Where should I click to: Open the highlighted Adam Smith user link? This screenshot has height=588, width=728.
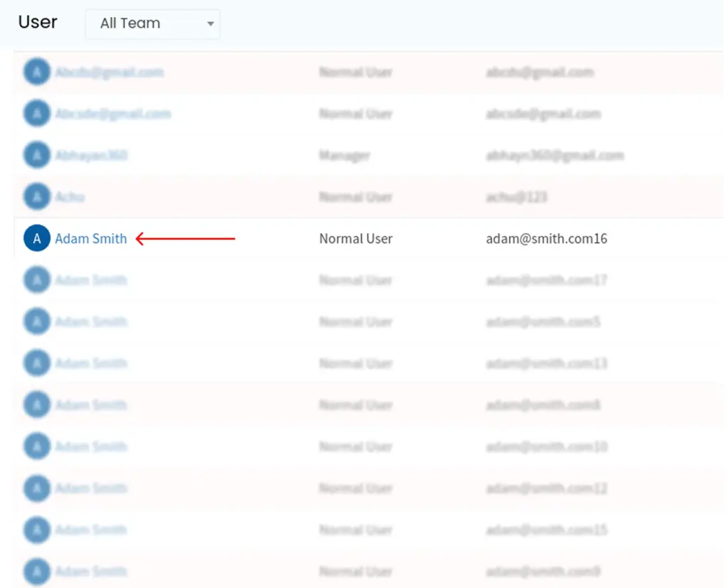pos(91,239)
